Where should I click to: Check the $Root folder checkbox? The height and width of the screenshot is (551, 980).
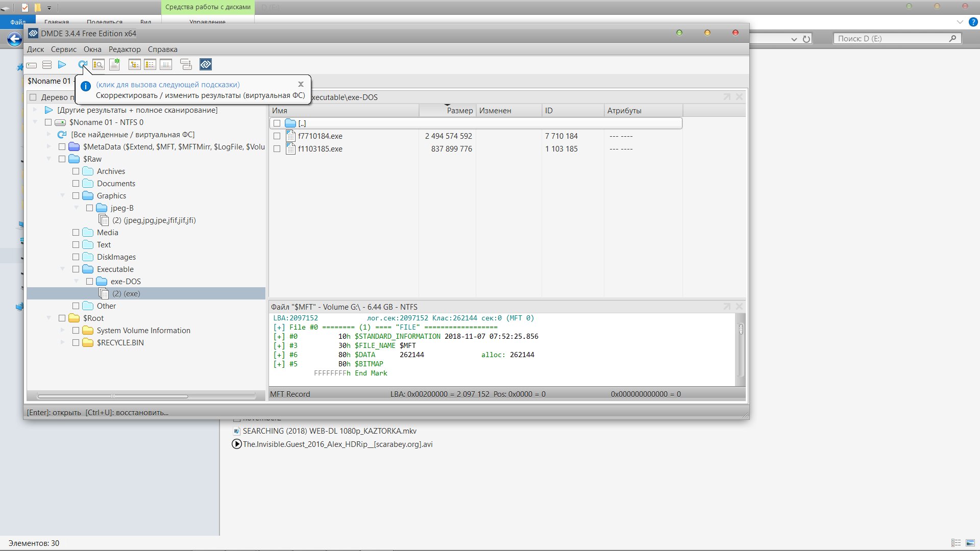[62, 318]
